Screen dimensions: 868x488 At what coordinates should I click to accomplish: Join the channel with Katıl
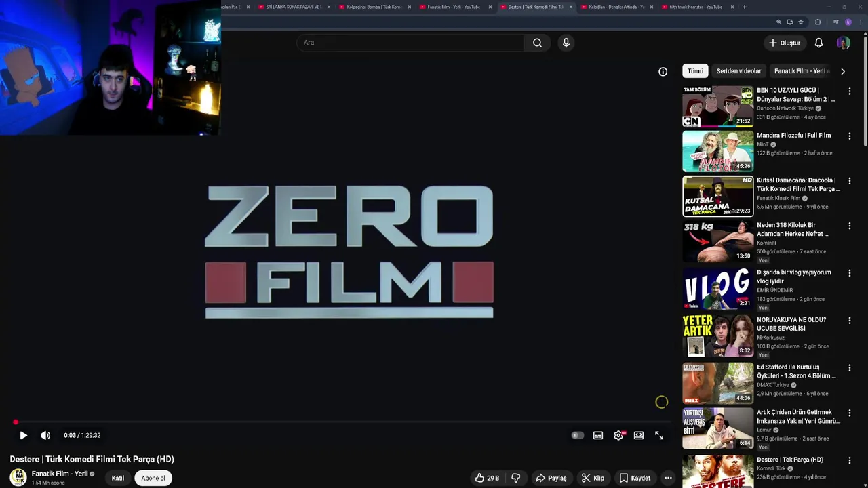(118, 478)
